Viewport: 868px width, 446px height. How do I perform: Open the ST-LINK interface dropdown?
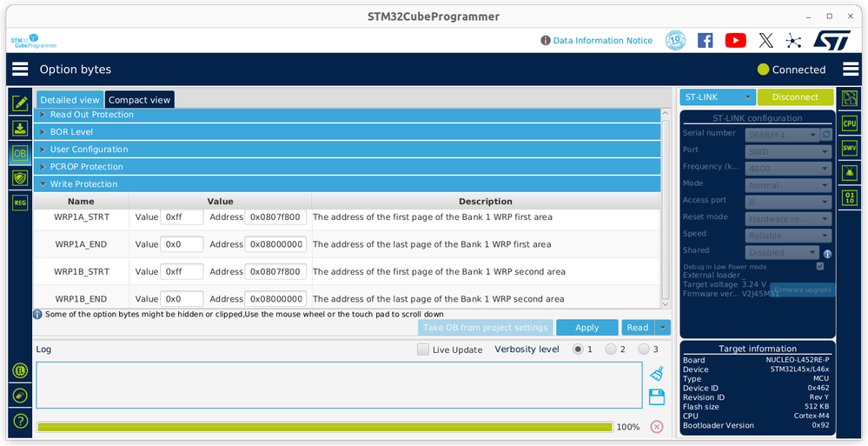(x=718, y=97)
